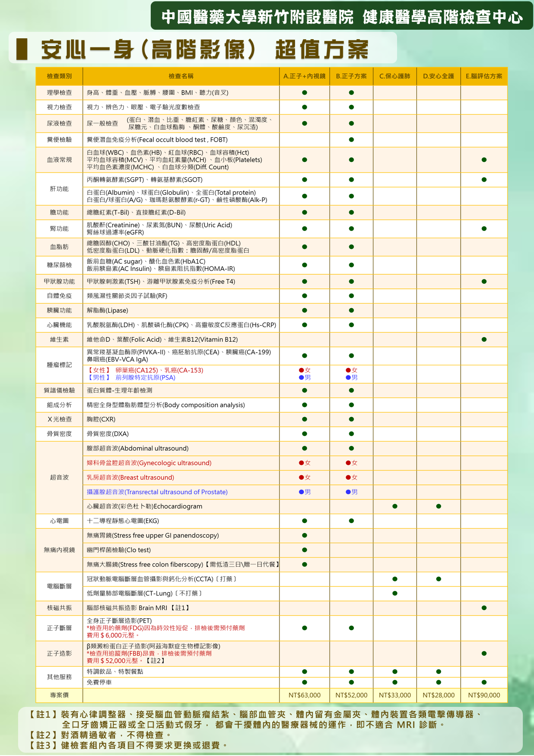
Task: Click the 超音波 category cell
Action: 59,477
